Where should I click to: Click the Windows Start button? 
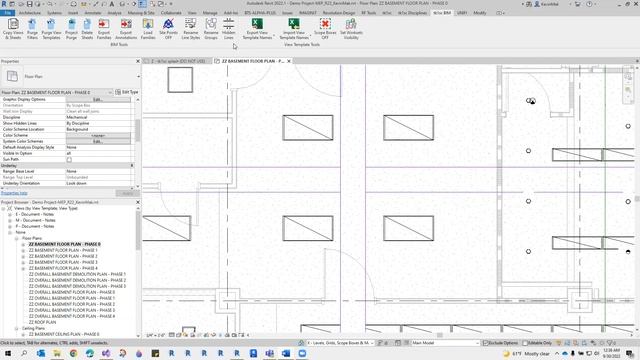click(x=8, y=353)
